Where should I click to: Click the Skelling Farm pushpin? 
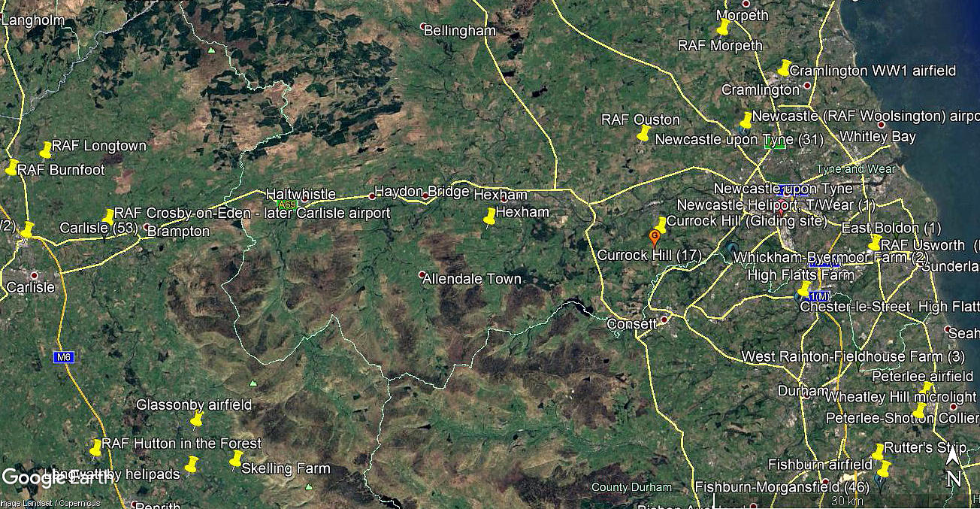(237, 458)
